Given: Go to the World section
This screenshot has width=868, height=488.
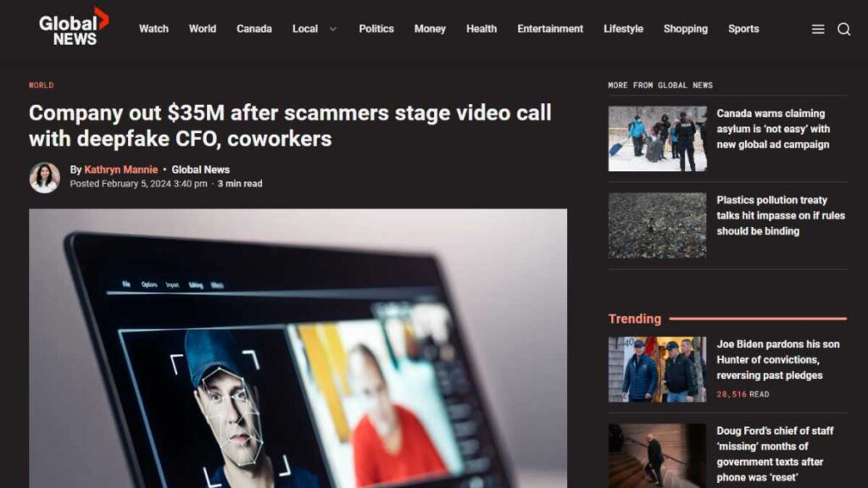Looking at the screenshot, I should click(x=202, y=29).
